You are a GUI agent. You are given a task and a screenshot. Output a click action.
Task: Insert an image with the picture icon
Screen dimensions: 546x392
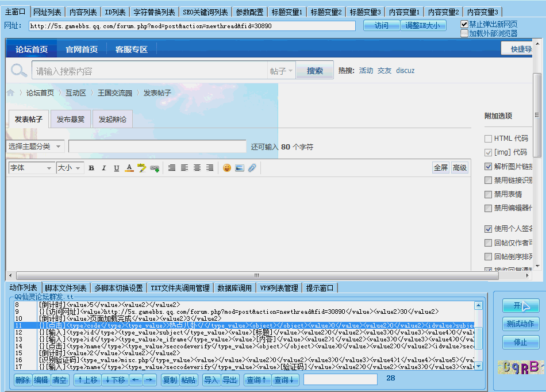click(240, 168)
